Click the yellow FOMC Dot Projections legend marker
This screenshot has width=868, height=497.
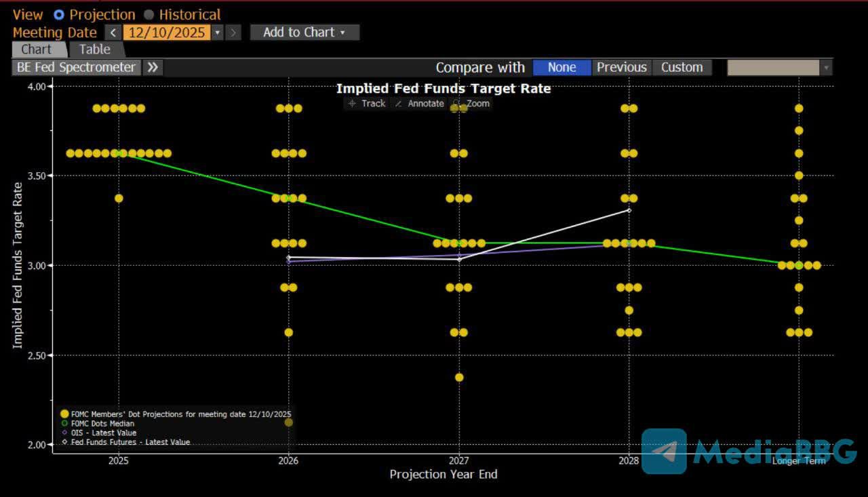(x=64, y=414)
